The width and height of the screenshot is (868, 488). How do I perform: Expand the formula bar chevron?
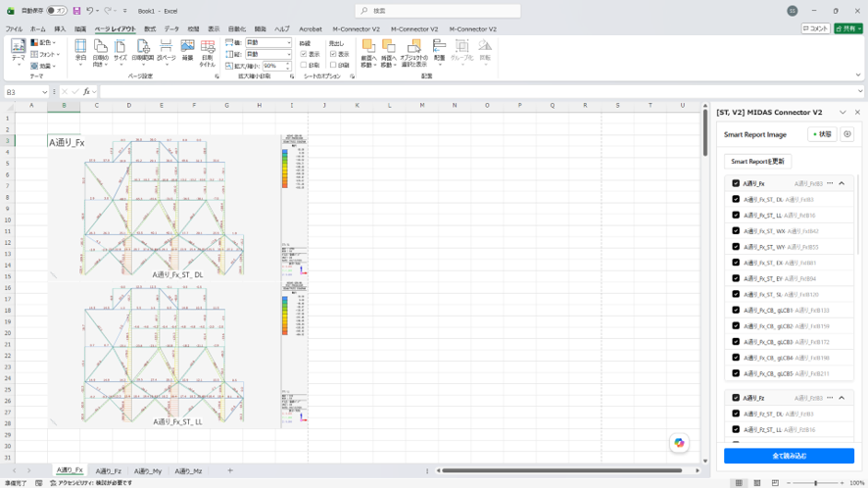click(860, 92)
